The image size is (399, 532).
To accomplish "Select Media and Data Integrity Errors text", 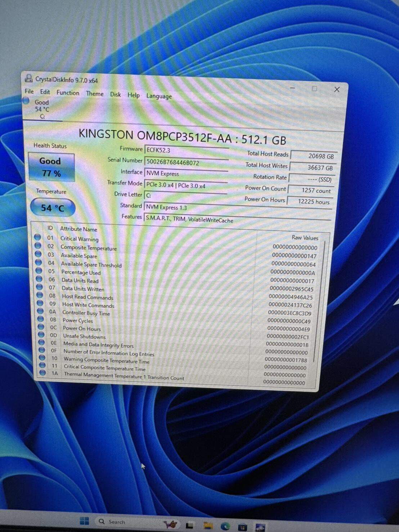I will coord(98,345).
